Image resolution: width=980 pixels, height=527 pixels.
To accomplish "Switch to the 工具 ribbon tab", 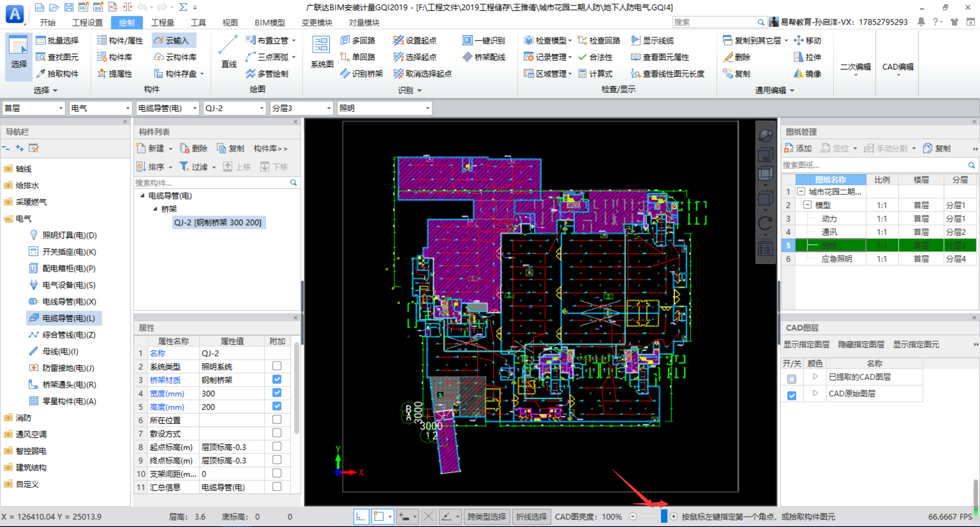I will click(198, 22).
